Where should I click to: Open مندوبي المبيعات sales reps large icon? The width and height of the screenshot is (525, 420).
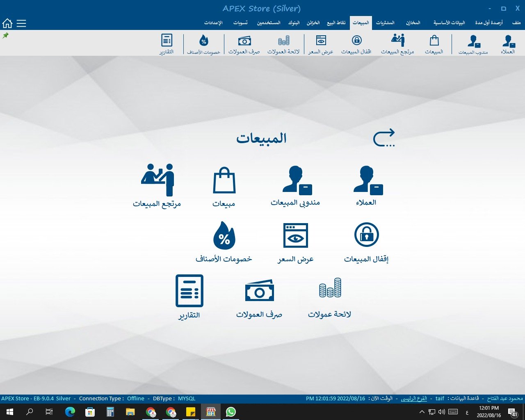point(297,180)
